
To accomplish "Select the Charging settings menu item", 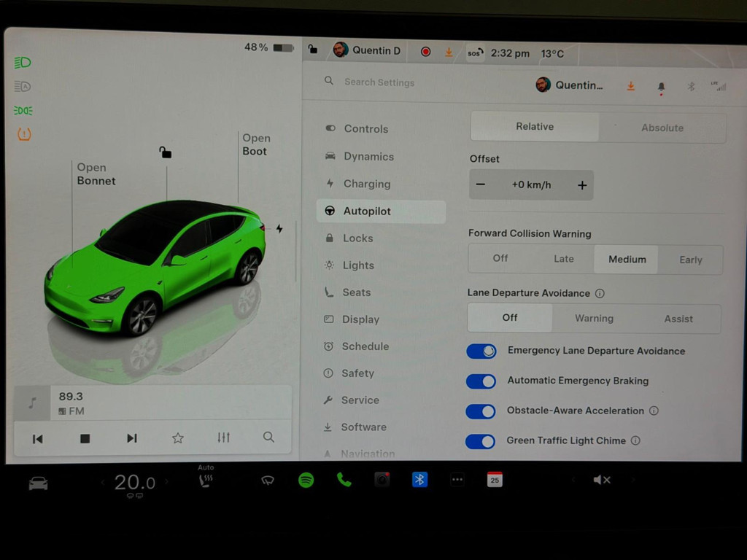I will 366,184.
